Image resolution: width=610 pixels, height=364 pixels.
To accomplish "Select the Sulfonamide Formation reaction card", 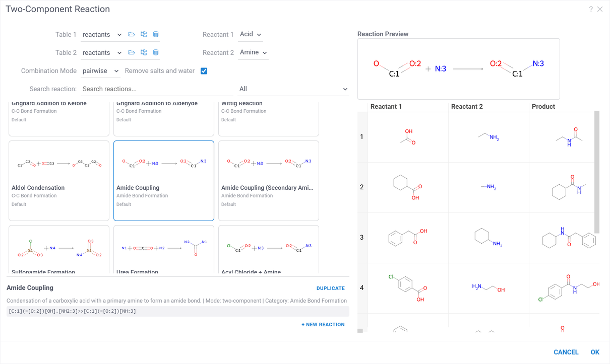I will pyautogui.click(x=59, y=249).
